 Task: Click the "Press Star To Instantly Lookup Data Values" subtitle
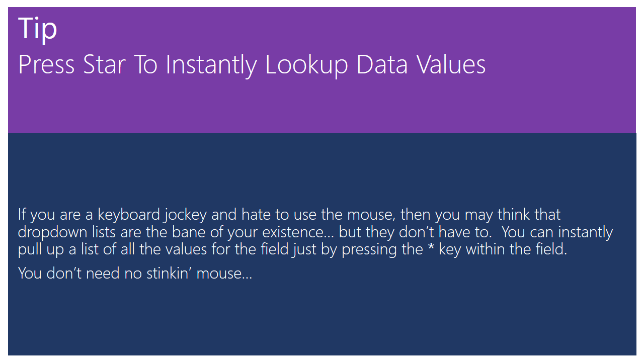pyautogui.click(x=252, y=65)
